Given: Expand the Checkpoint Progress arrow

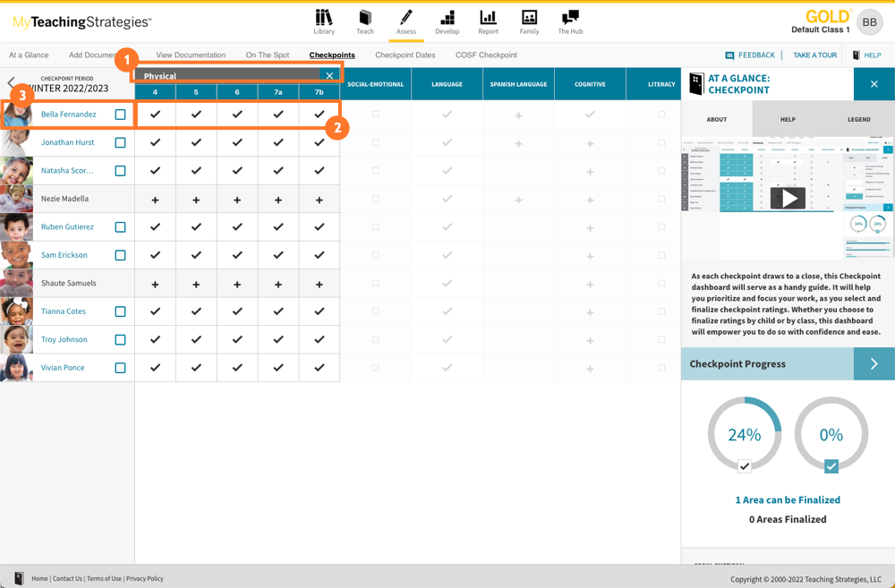Looking at the screenshot, I should click(874, 364).
